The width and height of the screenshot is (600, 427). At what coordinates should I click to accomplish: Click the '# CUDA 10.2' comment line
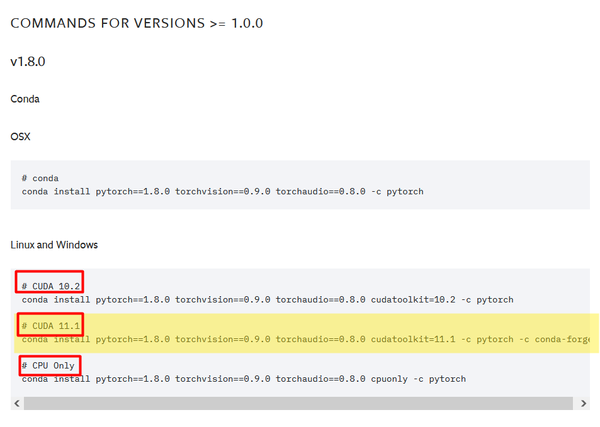tap(51, 286)
